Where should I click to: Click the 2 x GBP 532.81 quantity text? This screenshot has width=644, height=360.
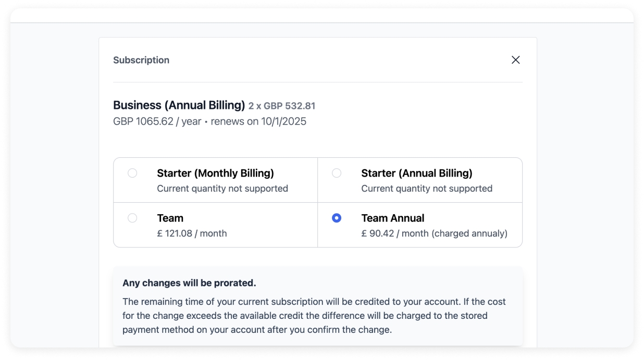click(x=281, y=106)
